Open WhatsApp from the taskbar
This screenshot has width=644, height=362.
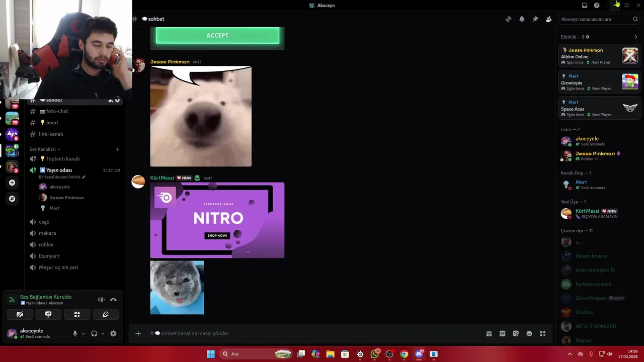[375, 354]
